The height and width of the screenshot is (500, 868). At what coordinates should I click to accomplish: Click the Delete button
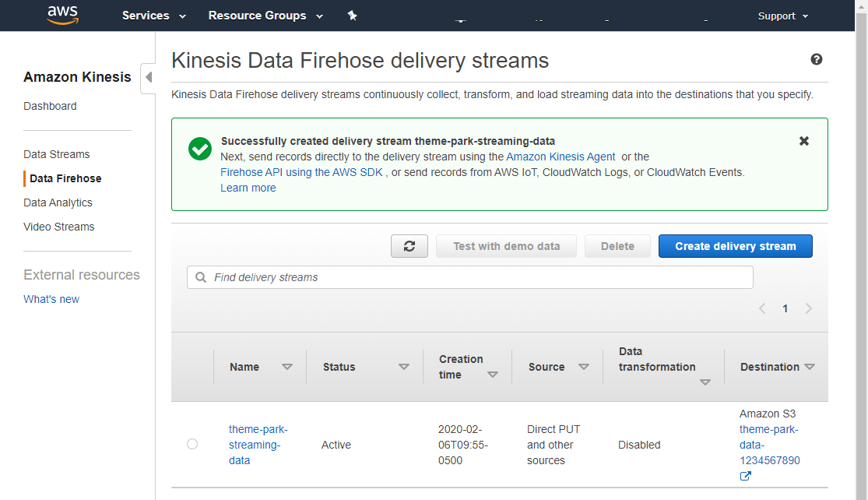click(x=617, y=246)
